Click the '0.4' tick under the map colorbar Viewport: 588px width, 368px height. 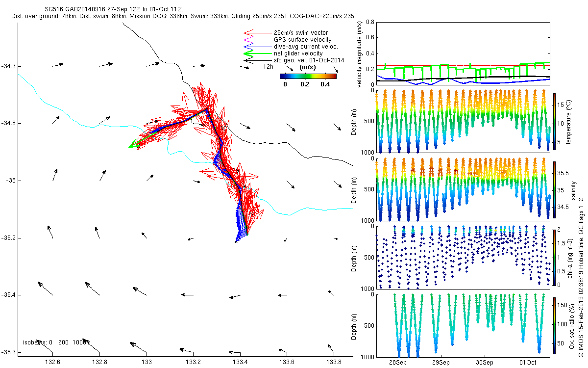(326, 84)
